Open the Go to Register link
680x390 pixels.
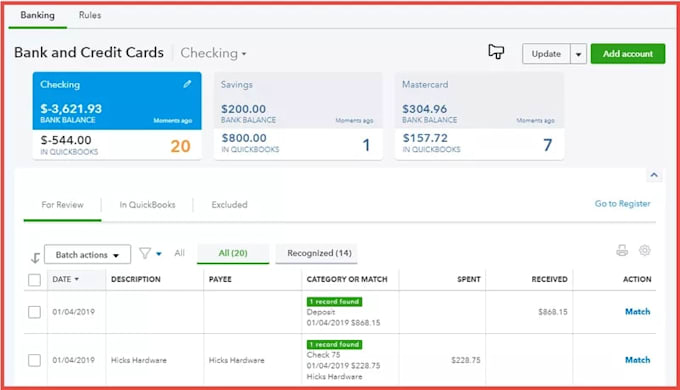(622, 203)
